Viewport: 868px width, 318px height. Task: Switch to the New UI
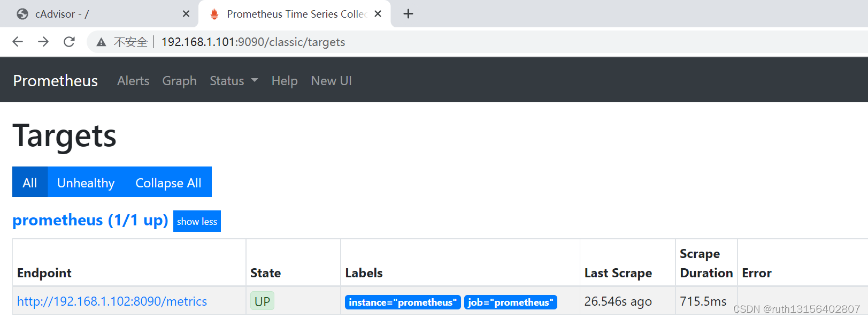click(332, 81)
